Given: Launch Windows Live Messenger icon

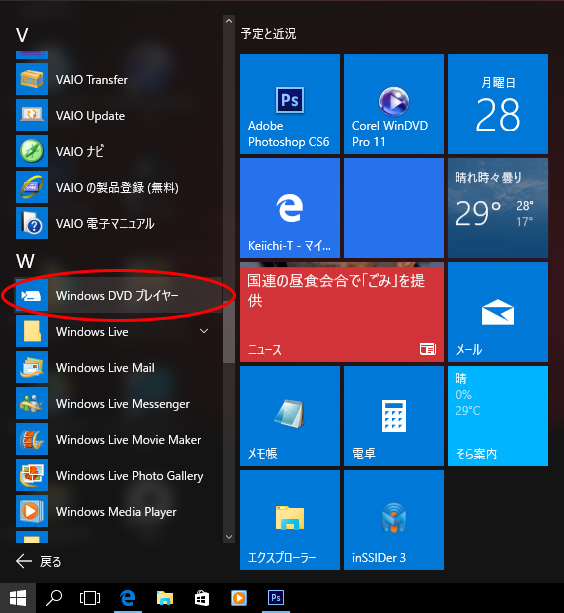Looking at the screenshot, I should tap(32, 403).
